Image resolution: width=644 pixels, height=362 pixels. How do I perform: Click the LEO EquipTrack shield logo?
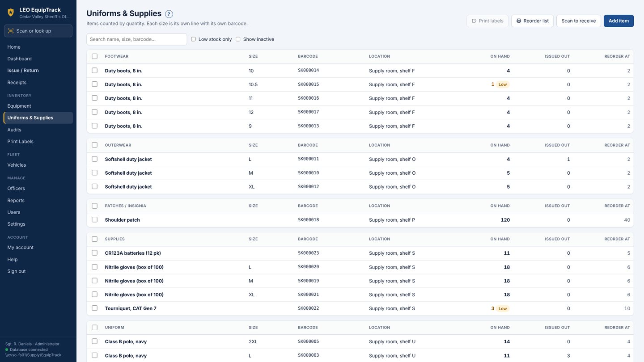point(11,13)
